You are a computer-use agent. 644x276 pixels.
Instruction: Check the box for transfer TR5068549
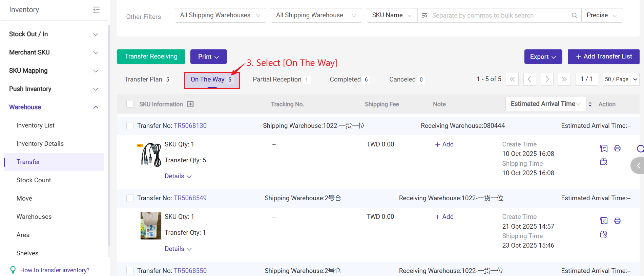coord(130,198)
